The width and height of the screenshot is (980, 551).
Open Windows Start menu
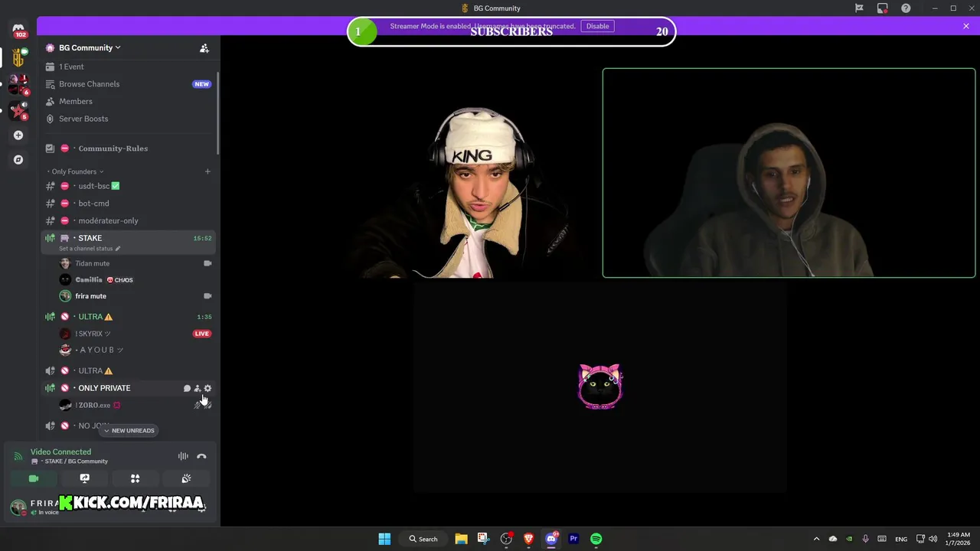point(384,539)
